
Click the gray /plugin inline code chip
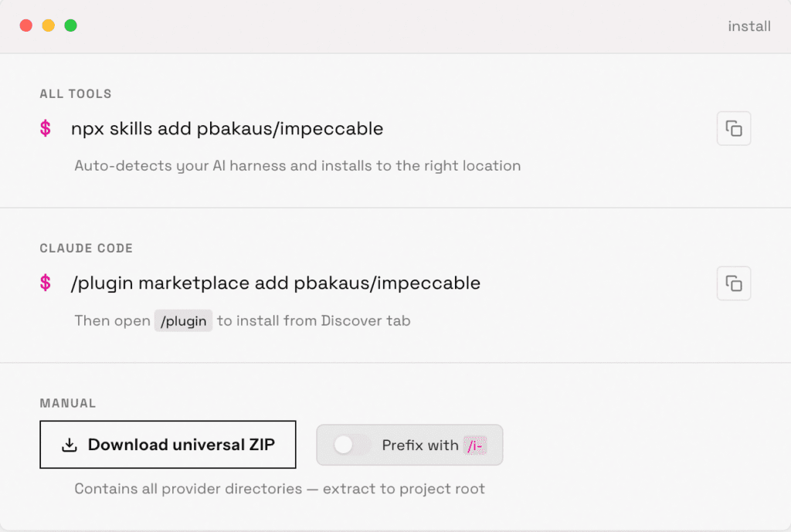pos(183,320)
